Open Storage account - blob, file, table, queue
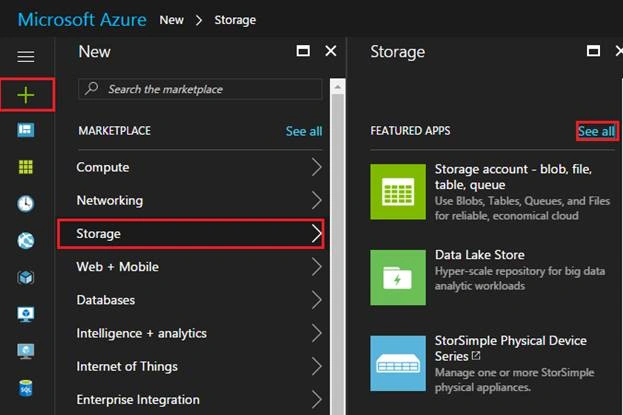 pos(513,177)
